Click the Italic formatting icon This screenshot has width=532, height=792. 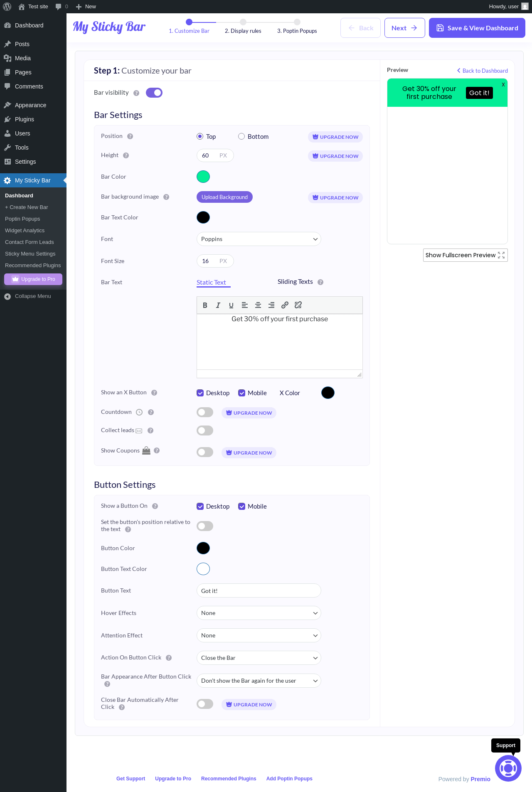click(x=218, y=305)
